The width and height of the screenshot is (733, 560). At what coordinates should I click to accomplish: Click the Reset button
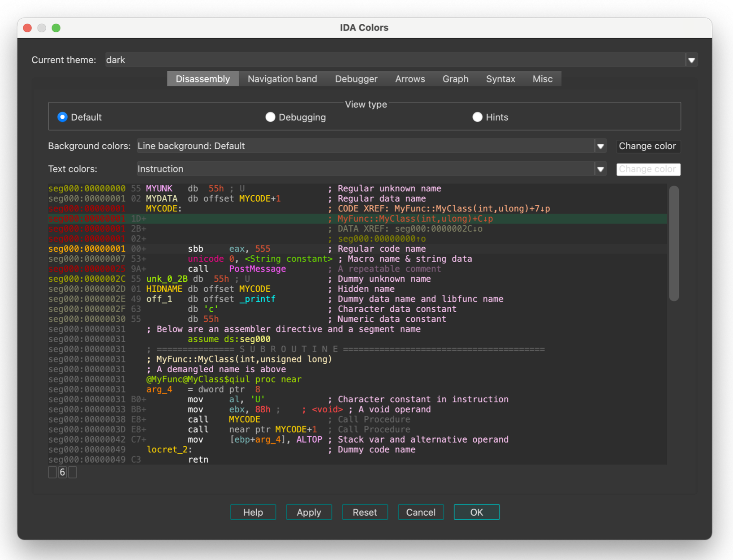pos(365,512)
